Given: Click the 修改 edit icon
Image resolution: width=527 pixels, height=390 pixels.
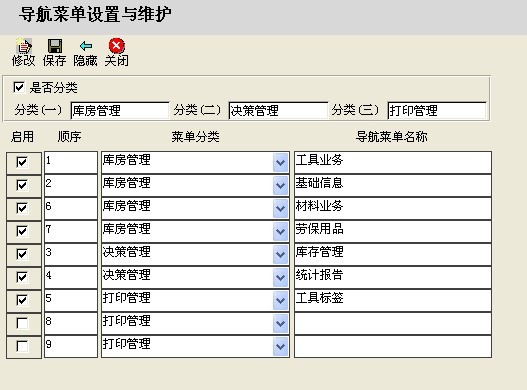Looking at the screenshot, I should [24, 46].
